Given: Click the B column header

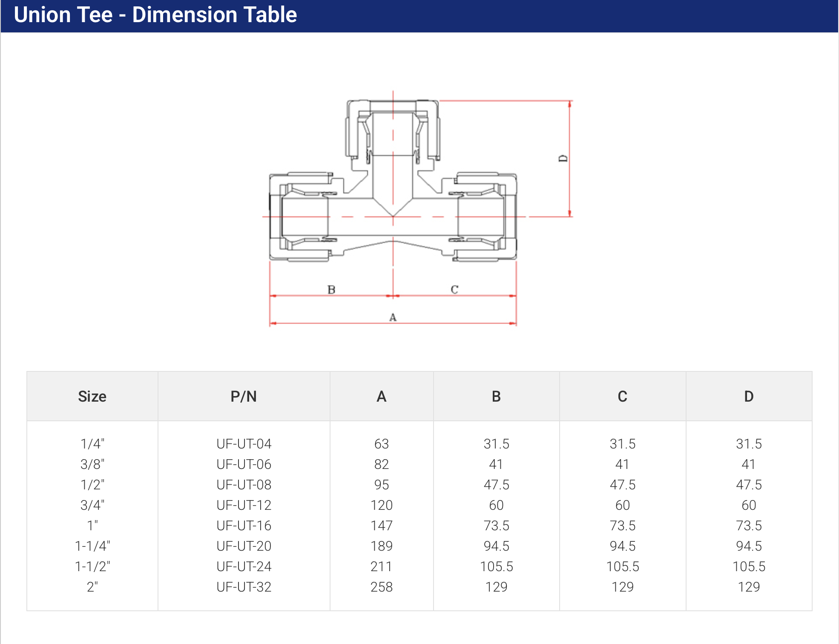Looking at the screenshot, I should click(x=496, y=397).
